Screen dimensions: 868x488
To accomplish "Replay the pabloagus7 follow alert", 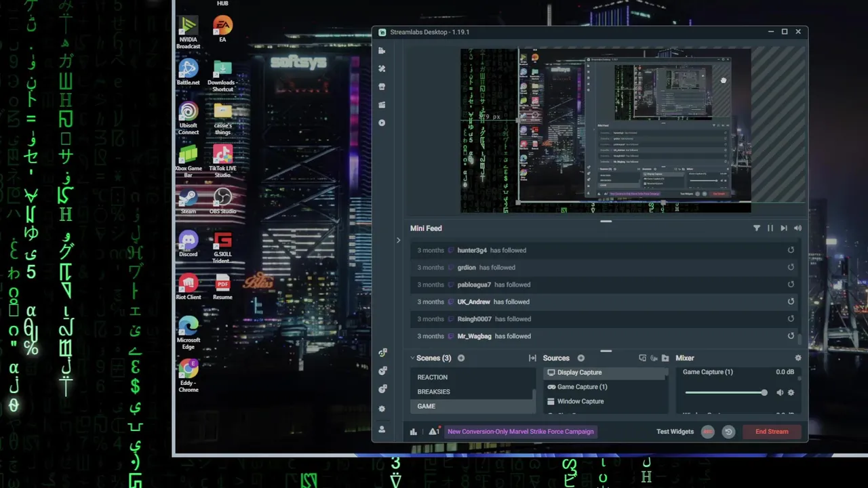I will 791,285.
